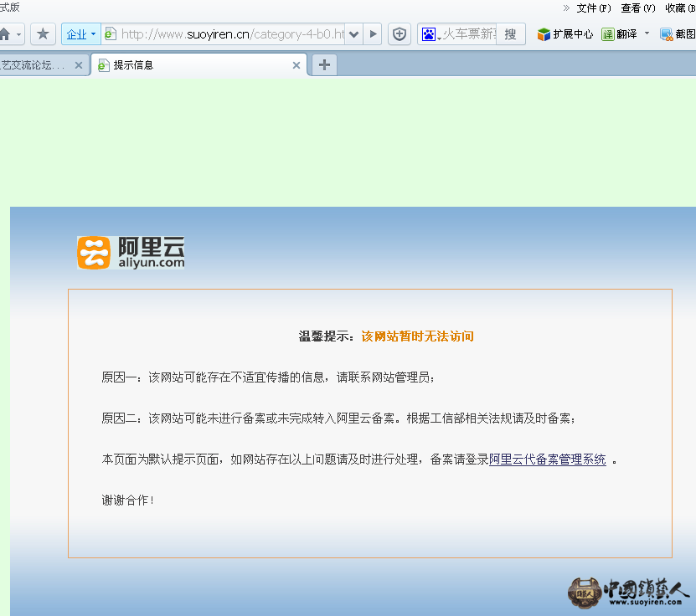Viewport: 696px width, 616px height.
Task: Open the 阿里云代备案管理系统 link
Action: 547,459
